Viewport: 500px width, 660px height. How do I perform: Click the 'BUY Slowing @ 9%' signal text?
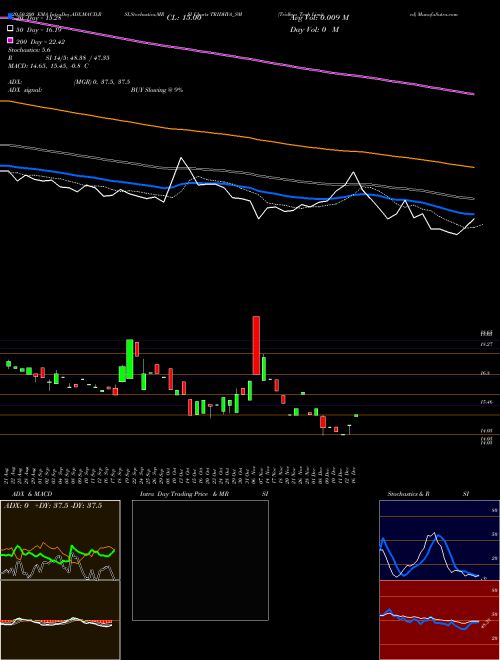pyautogui.click(x=157, y=90)
